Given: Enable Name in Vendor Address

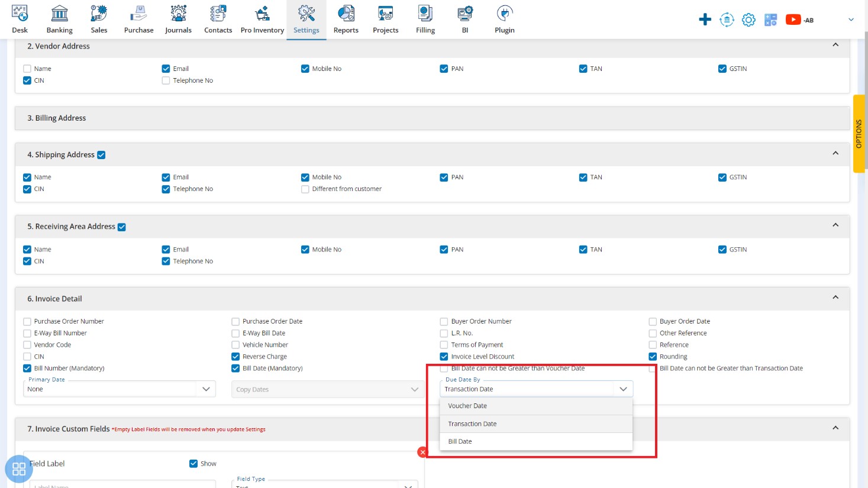Looking at the screenshot, I should pyautogui.click(x=27, y=69).
